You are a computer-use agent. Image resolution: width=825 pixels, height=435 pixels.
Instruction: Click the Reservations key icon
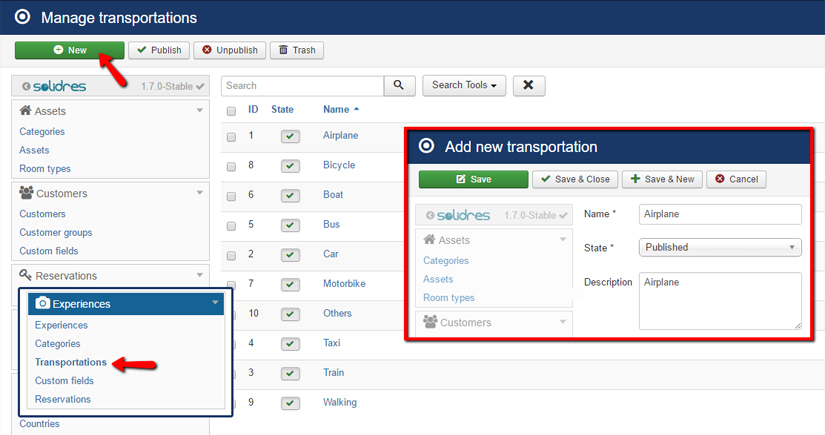point(25,275)
